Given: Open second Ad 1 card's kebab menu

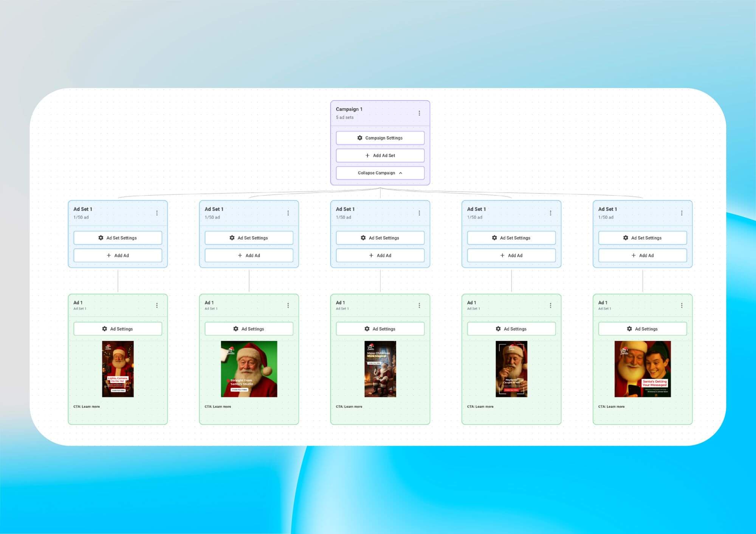Looking at the screenshot, I should (x=288, y=305).
